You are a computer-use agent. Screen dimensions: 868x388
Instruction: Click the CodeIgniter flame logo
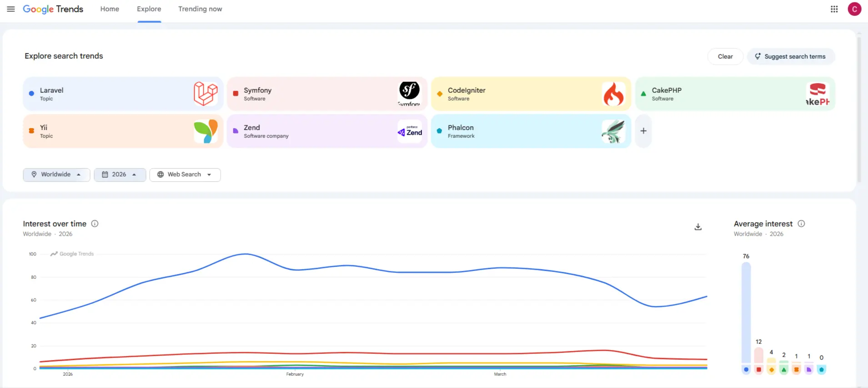point(614,94)
